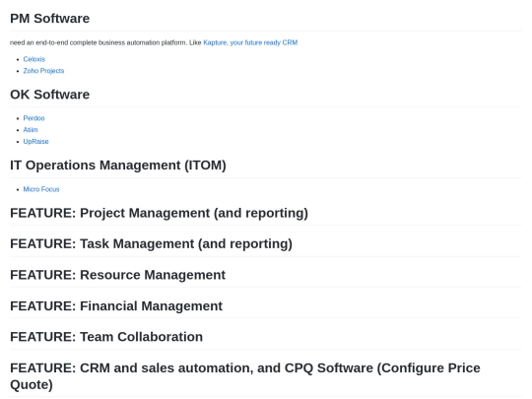
Task: Select the FEATURE: Resource Management heading
Action: [x=118, y=275]
